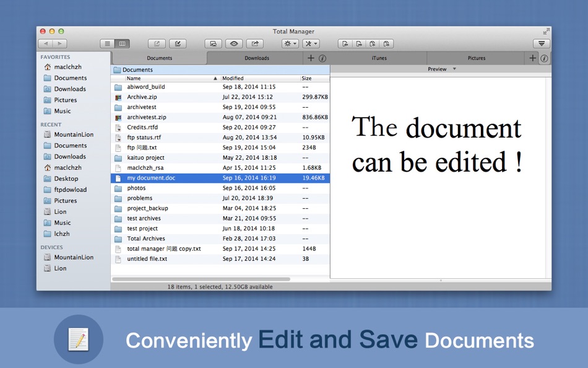Viewport: 588px width, 368px height.
Task: Select my document.doc file row
Action: [220, 178]
